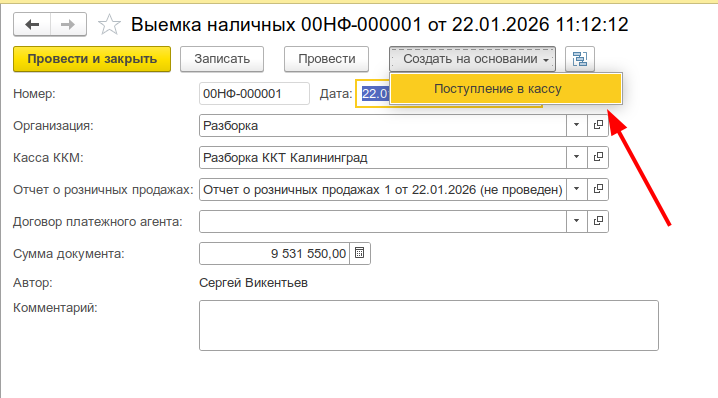Add document to favorites with star icon
The height and width of the screenshot is (398, 718).
click(109, 25)
